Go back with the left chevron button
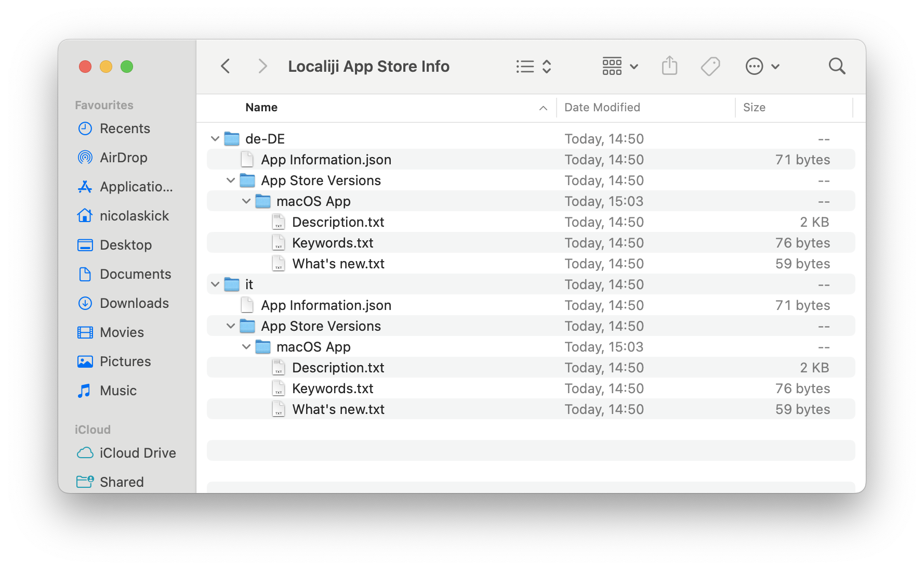 [226, 66]
